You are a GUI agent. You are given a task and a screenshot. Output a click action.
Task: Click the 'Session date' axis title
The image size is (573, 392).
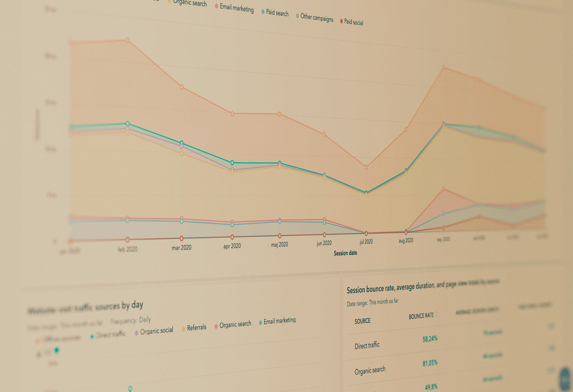tap(345, 253)
